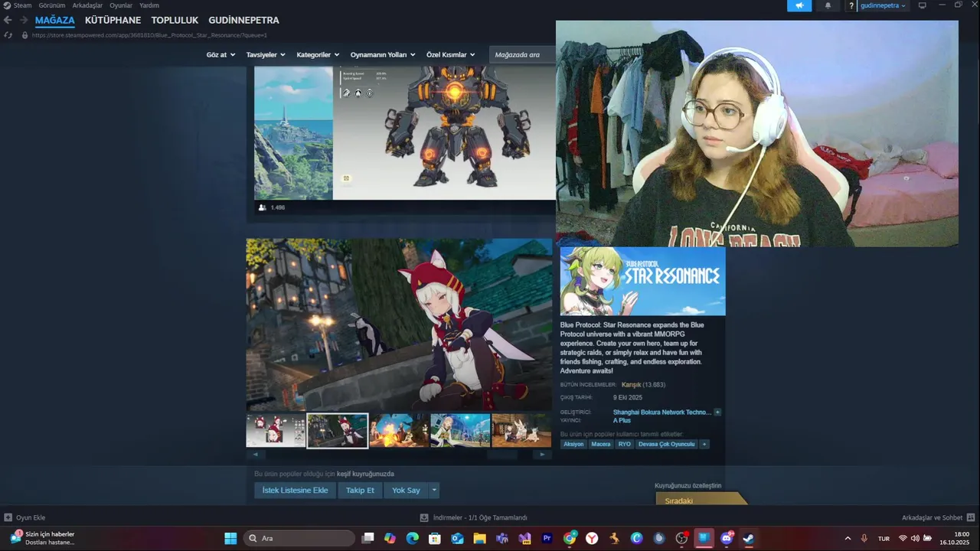Select the first character-creator screenshot thumbnail
Image resolution: width=980 pixels, height=551 pixels.
click(276, 430)
